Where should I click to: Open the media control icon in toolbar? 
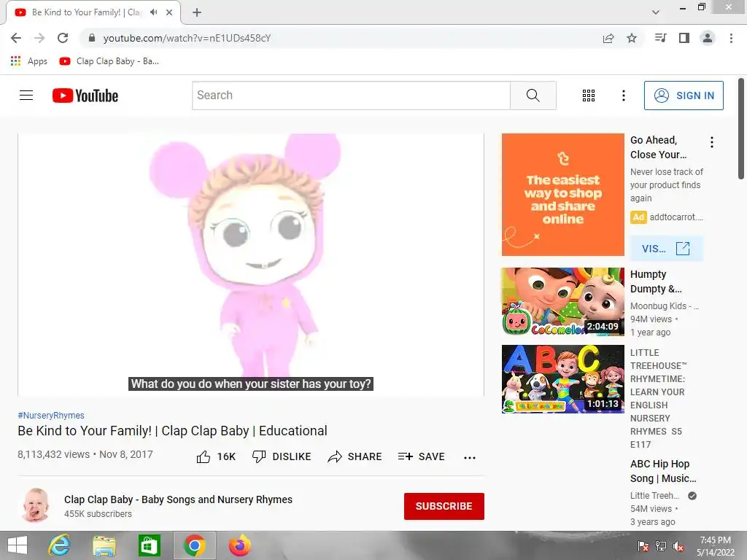[660, 38]
